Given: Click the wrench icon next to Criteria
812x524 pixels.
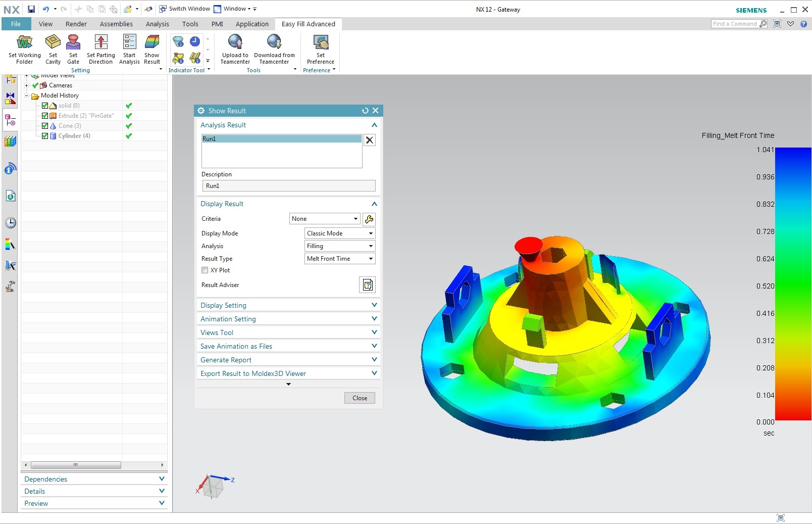Looking at the screenshot, I should 369,219.
